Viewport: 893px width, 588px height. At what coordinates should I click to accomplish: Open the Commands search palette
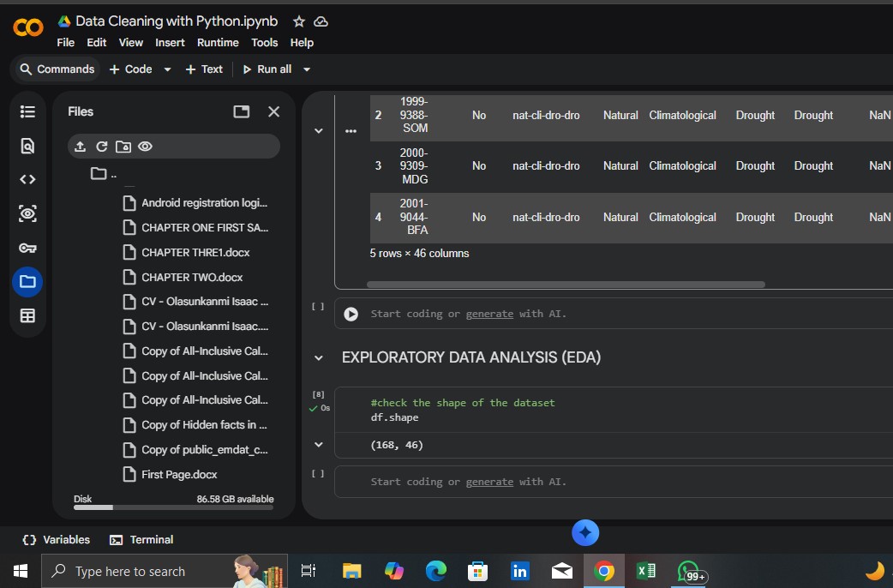tap(57, 69)
